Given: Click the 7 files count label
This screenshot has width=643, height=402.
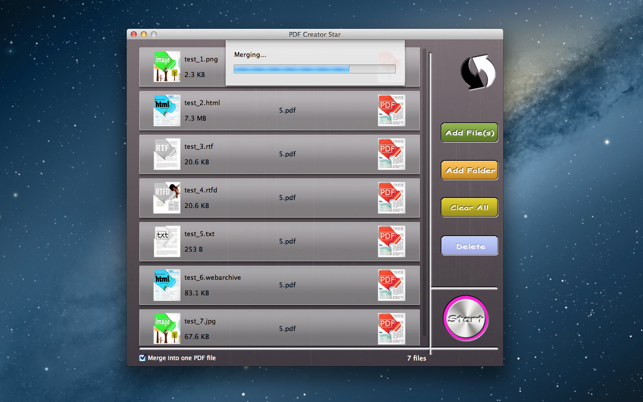Looking at the screenshot, I should click(x=417, y=358).
